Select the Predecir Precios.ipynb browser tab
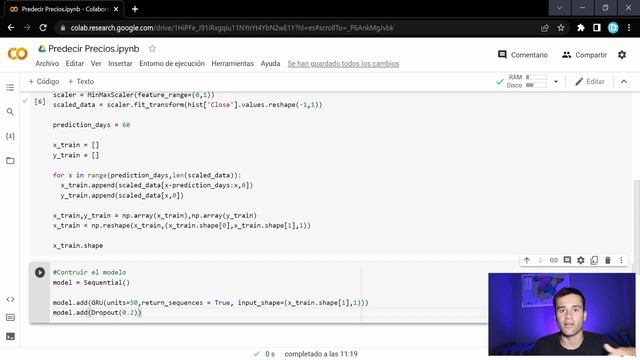This screenshot has height=360, width=640. [64, 9]
